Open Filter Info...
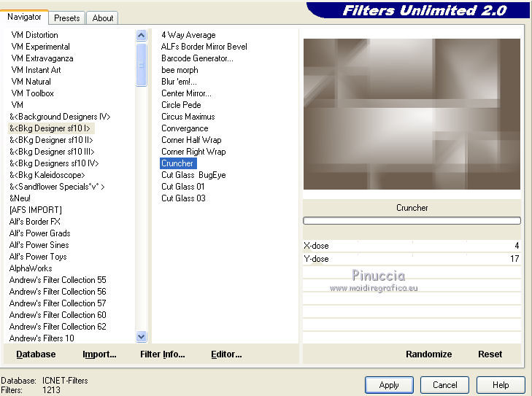Screen dimensions: 532x396 (163, 354)
